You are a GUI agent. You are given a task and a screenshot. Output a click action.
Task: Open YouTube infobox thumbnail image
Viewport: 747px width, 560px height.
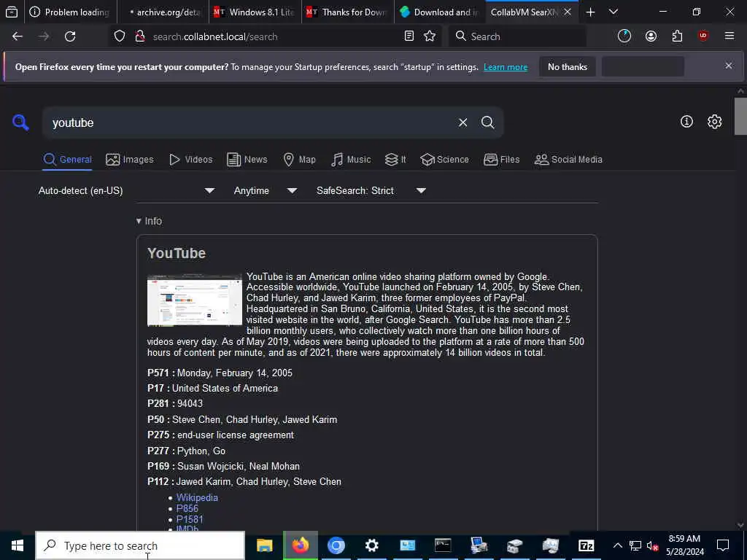click(x=194, y=300)
